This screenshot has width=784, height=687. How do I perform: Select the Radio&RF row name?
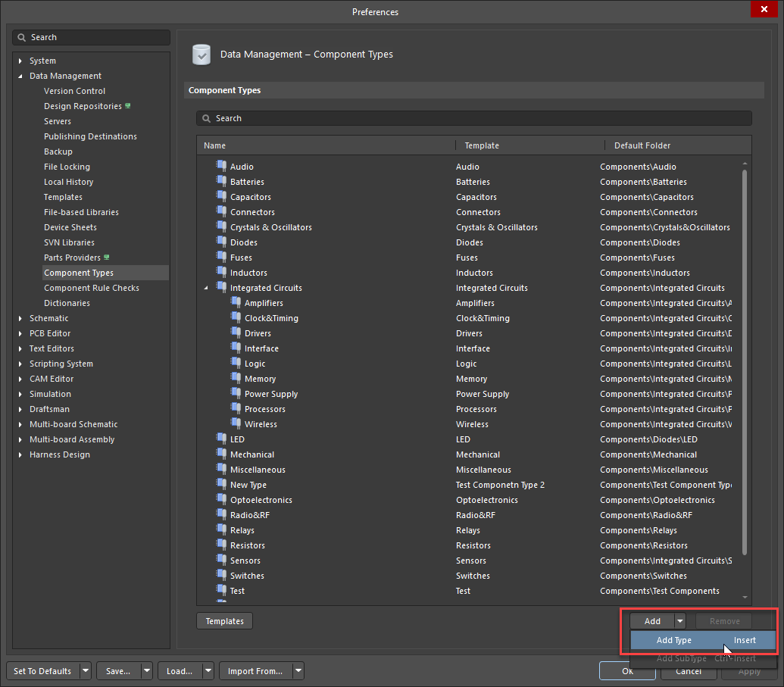point(249,515)
